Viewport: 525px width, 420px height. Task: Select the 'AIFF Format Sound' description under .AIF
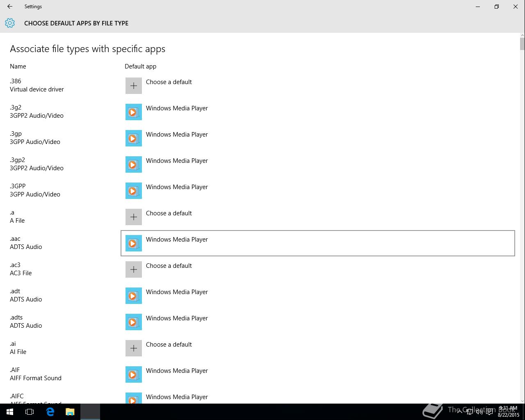pyautogui.click(x=36, y=378)
